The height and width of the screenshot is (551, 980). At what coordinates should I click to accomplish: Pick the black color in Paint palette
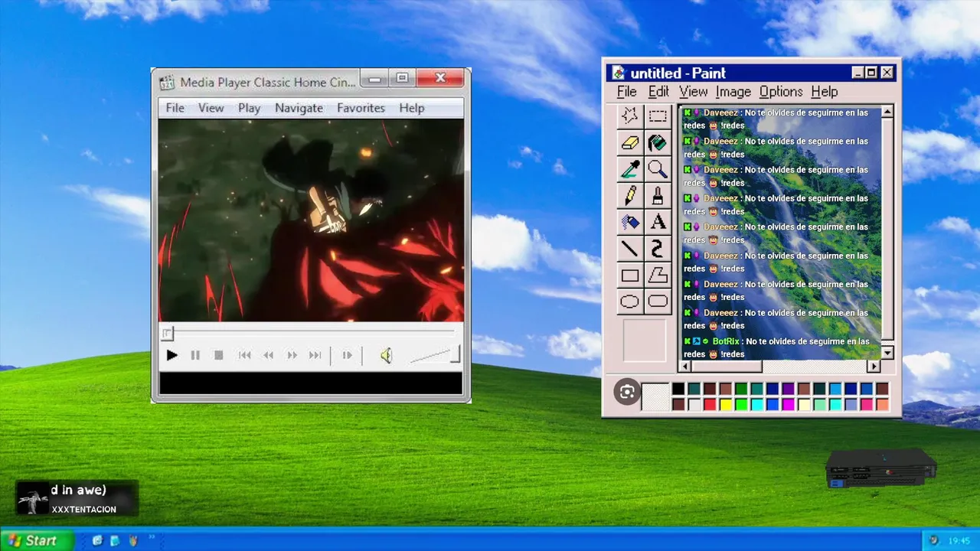(x=678, y=389)
